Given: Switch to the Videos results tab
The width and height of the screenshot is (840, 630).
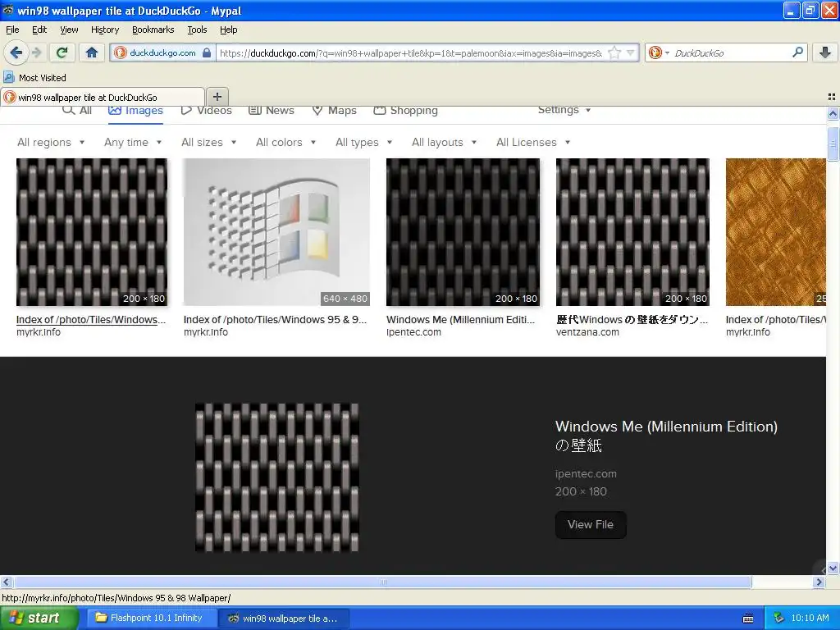Looking at the screenshot, I should 206,111.
